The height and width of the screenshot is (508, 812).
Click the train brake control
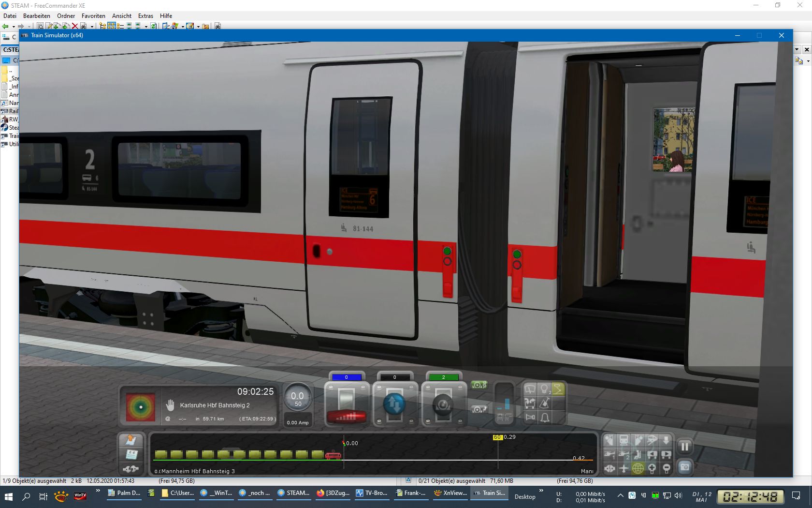tap(443, 404)
